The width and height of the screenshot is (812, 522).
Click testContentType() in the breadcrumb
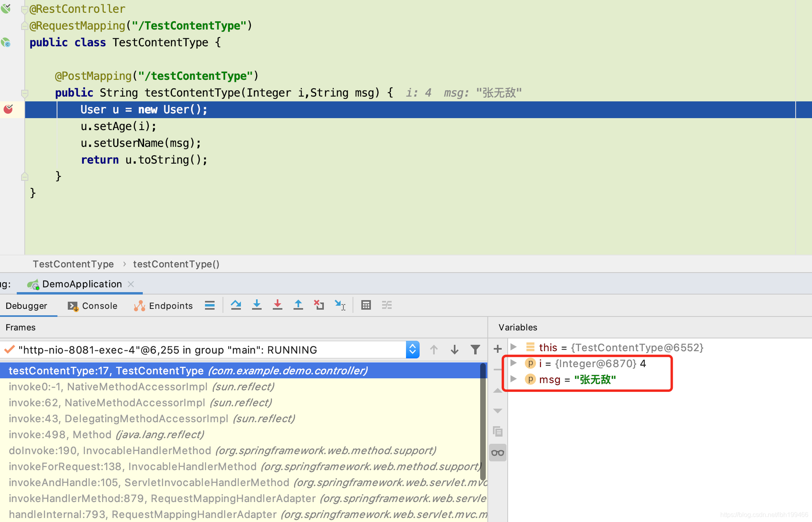point(176,264)
